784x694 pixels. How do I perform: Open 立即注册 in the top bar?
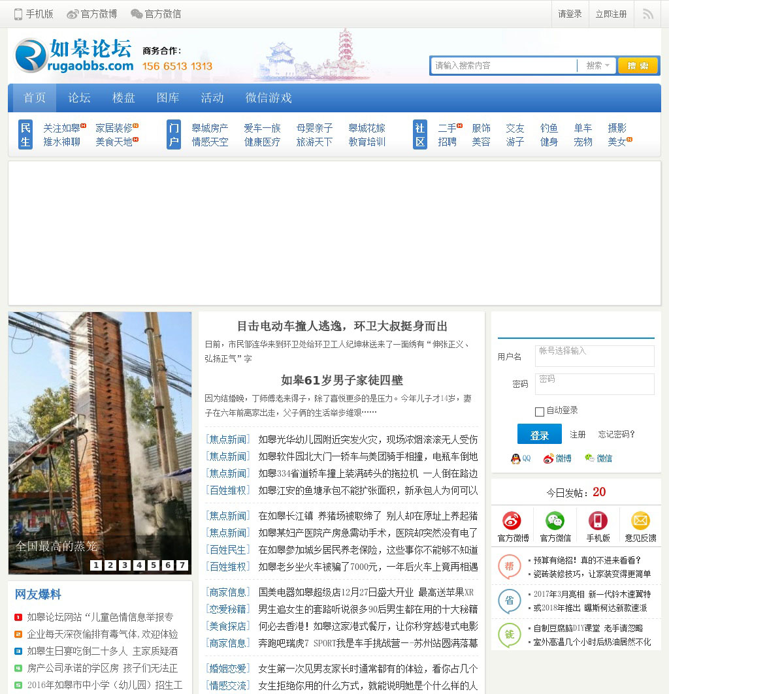click(x=611, y=14)
